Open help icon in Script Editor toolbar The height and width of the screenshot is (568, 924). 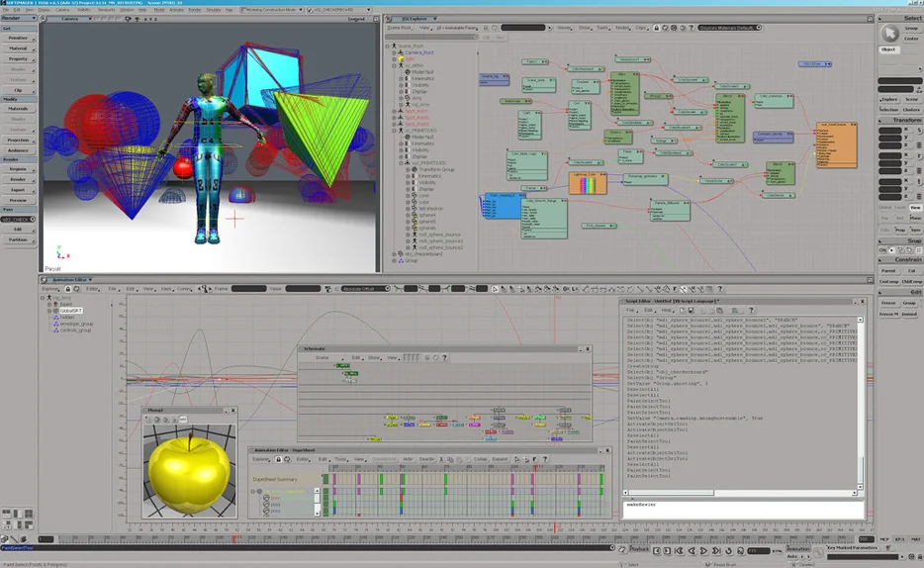[751, 311]
